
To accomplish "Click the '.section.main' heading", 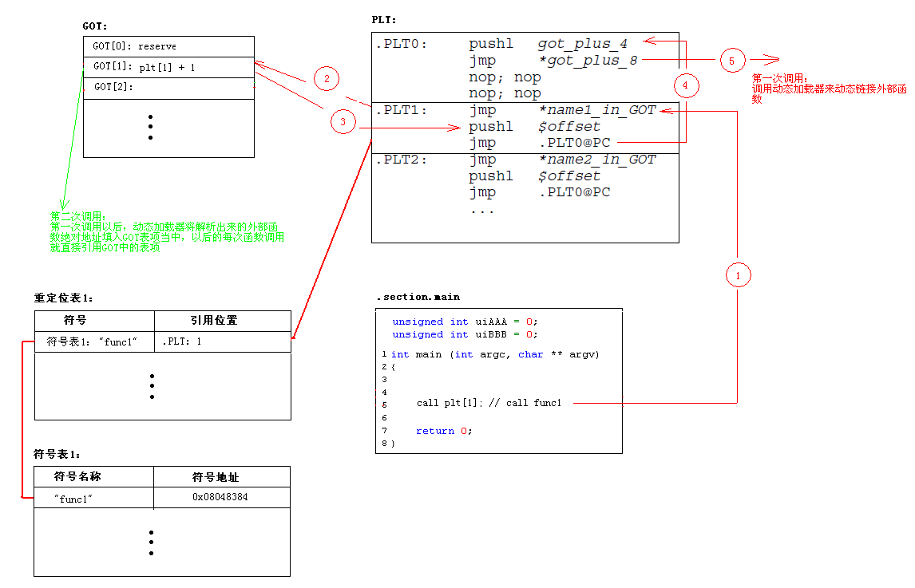I will coord(419,297).
